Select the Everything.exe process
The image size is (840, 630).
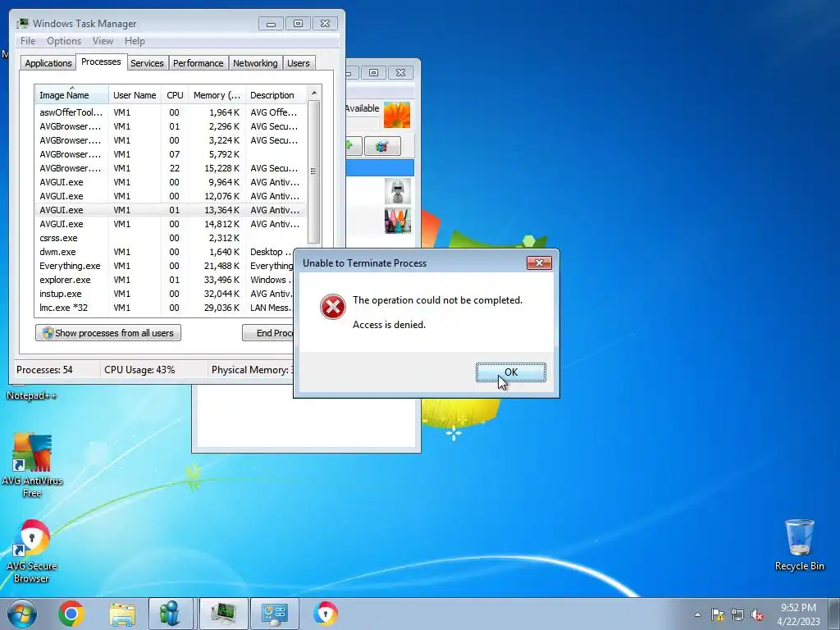click(x=165, y=266)
